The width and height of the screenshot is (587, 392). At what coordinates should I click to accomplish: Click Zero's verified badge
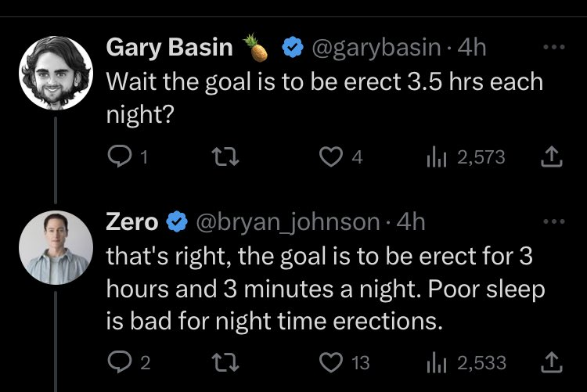point(177,223)
